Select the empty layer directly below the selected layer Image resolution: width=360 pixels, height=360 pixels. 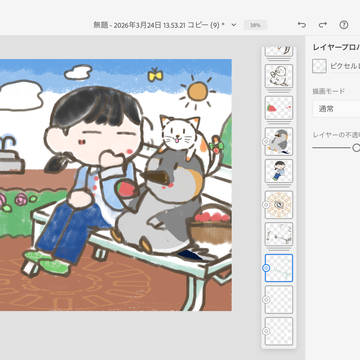(x=279, y=300)
